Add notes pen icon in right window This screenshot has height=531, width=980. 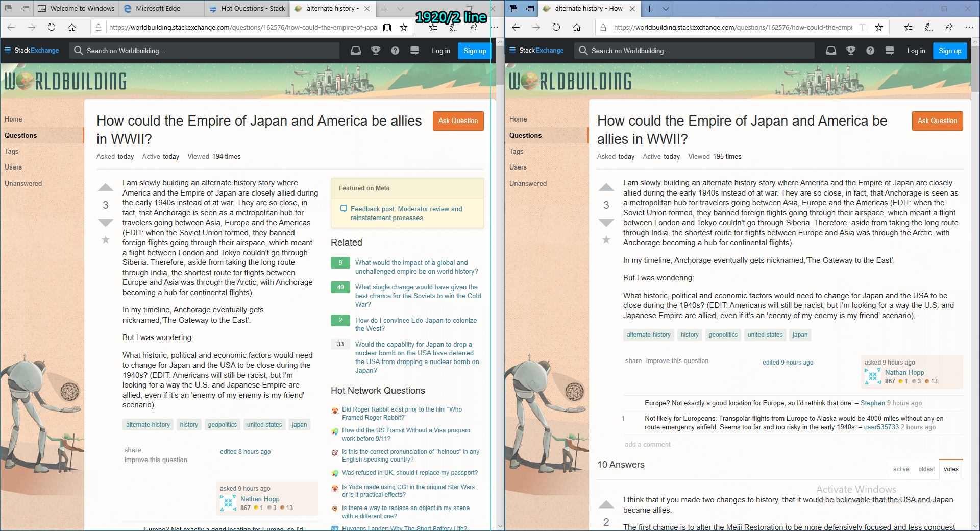click(x=928, y=27)
